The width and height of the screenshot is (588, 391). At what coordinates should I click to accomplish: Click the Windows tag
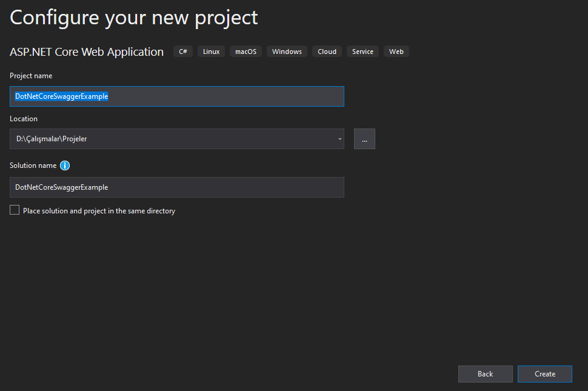click(287, 52)
